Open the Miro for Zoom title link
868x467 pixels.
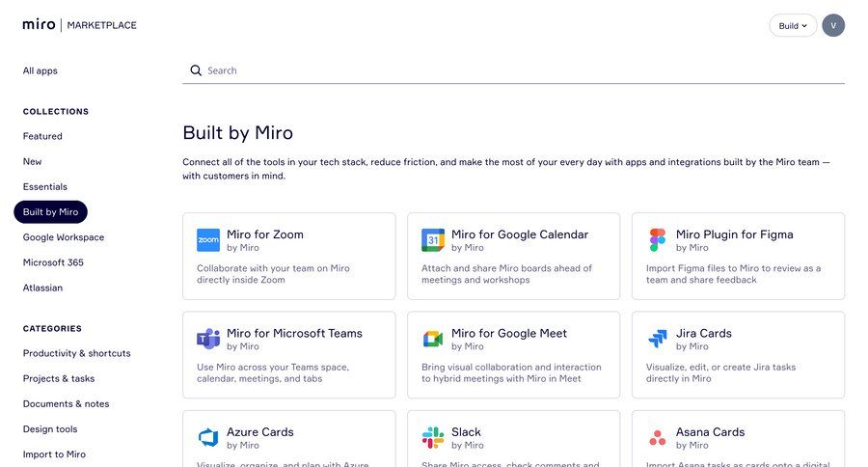tap(265, 234)
